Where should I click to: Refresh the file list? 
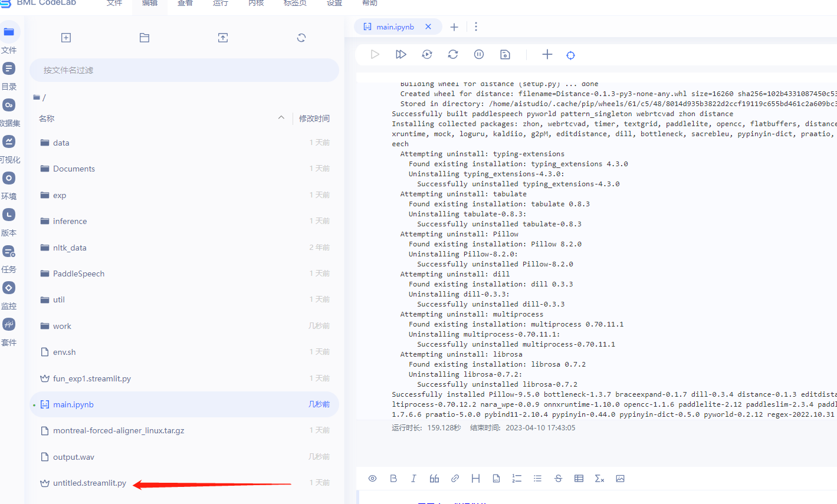pos(301,38)
